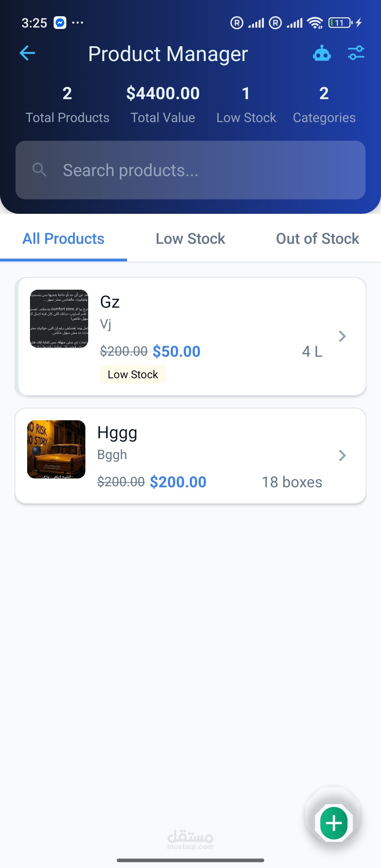Viewport: 381px width, 868px height.
Task: Tap the search magnifier icon
Action: [x=39, y=170]
